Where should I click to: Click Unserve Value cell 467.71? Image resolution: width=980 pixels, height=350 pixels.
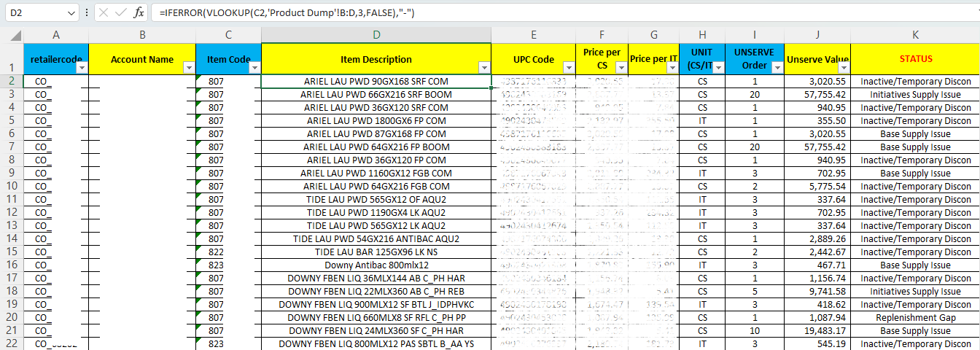coord(817,265)
